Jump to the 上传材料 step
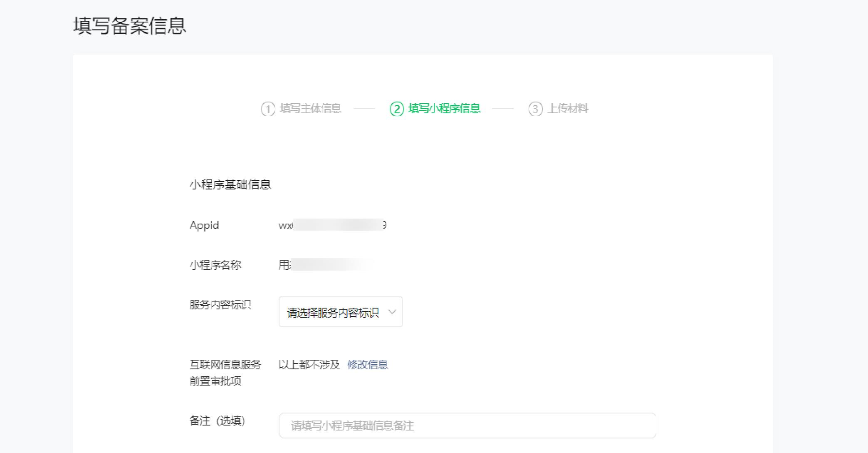The height and width of the screenshot is (453, 868). pyautogui.click(x=567, y=109)
